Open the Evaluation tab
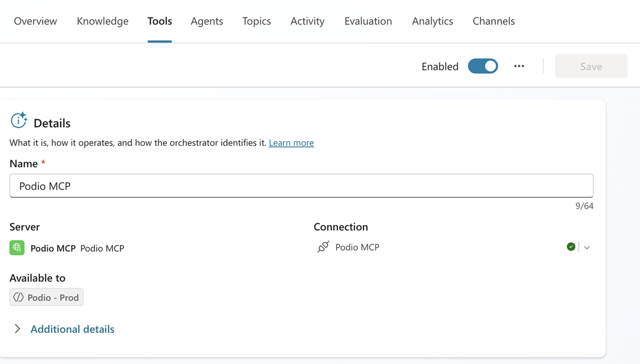Screen dimensions: 640x364 click(368, 21)
